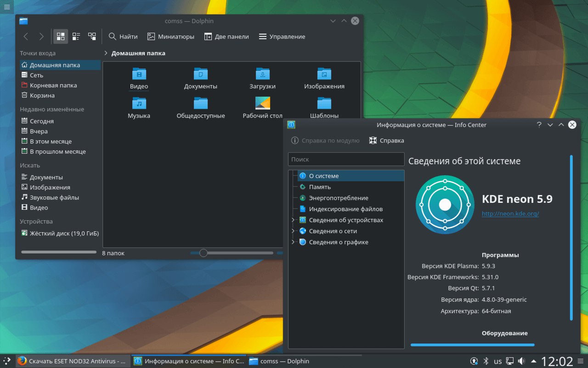Viewport: 588px width, 368px height.
Task: Show hidden tray icons arrow
Action: (533, 361)
